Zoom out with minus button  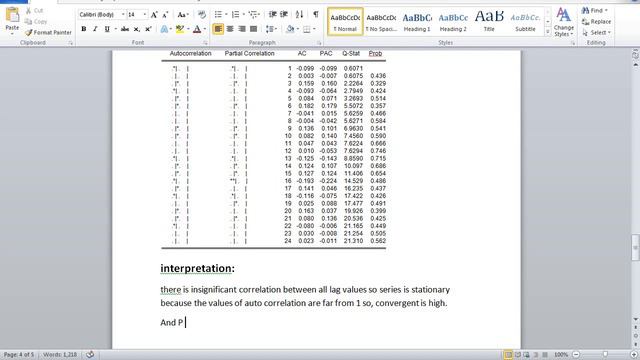576,355
